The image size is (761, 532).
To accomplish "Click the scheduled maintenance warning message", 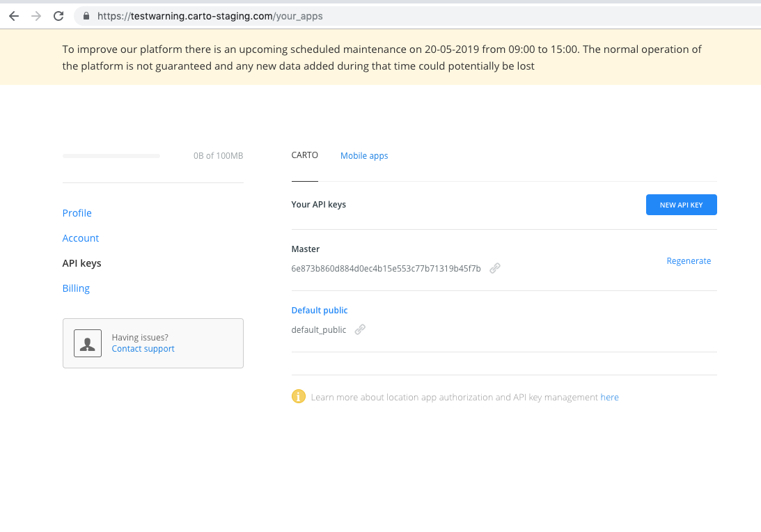I will pos(382,57).
